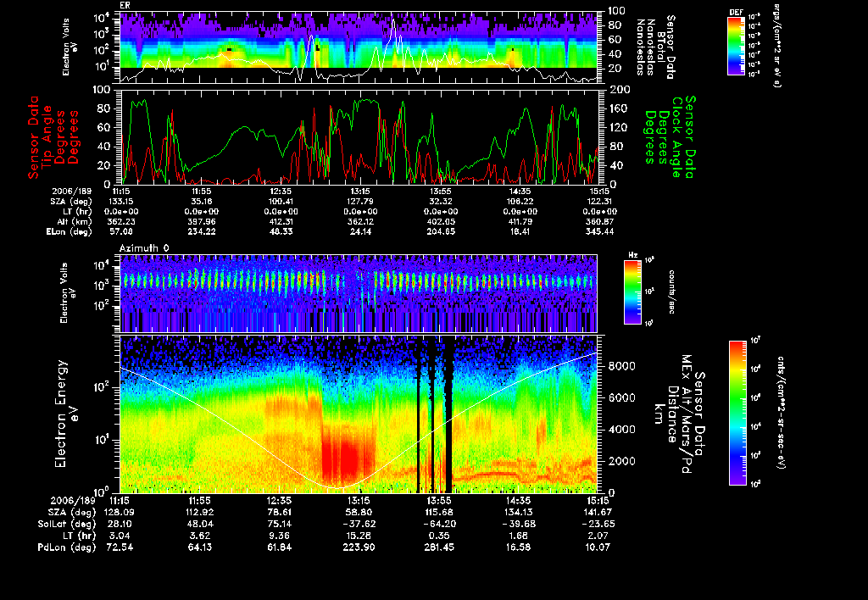Click ELon value 204.65

pyautogui.click(x=441, y=232)
